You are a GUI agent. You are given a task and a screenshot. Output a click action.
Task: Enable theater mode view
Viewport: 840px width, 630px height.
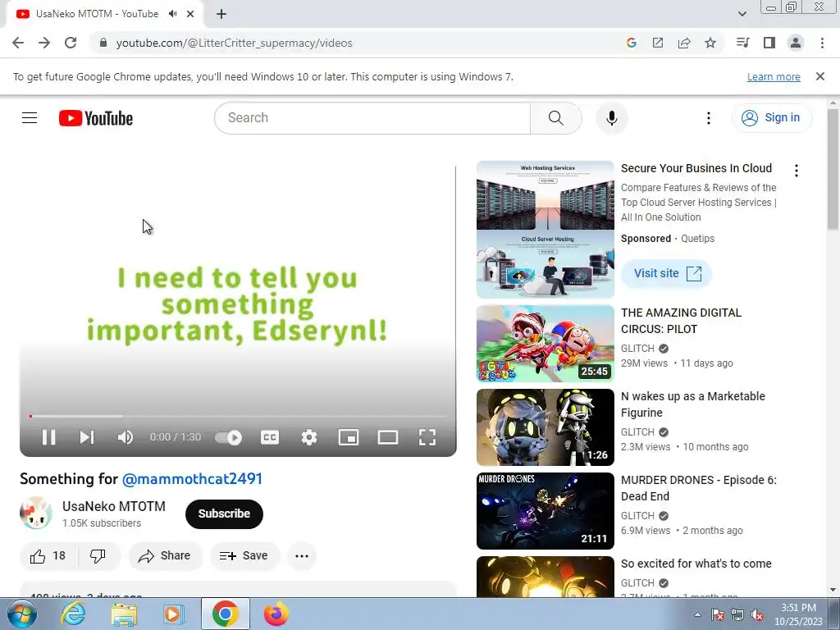click(x=388, y=437)
